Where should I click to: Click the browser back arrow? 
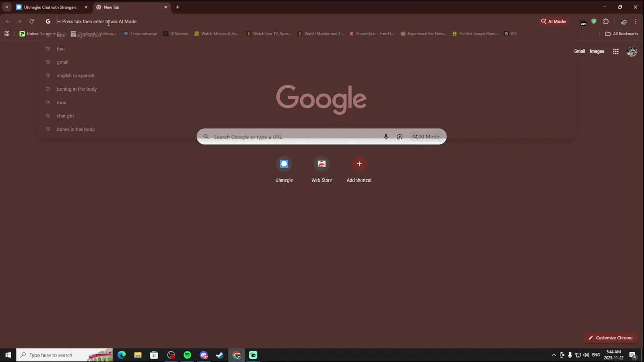(x=7, y=21)
